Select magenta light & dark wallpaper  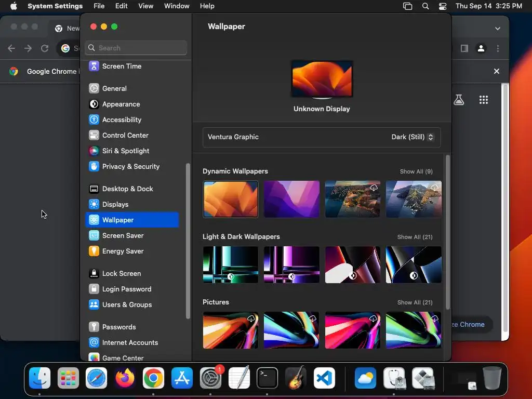tap(291, 264)
